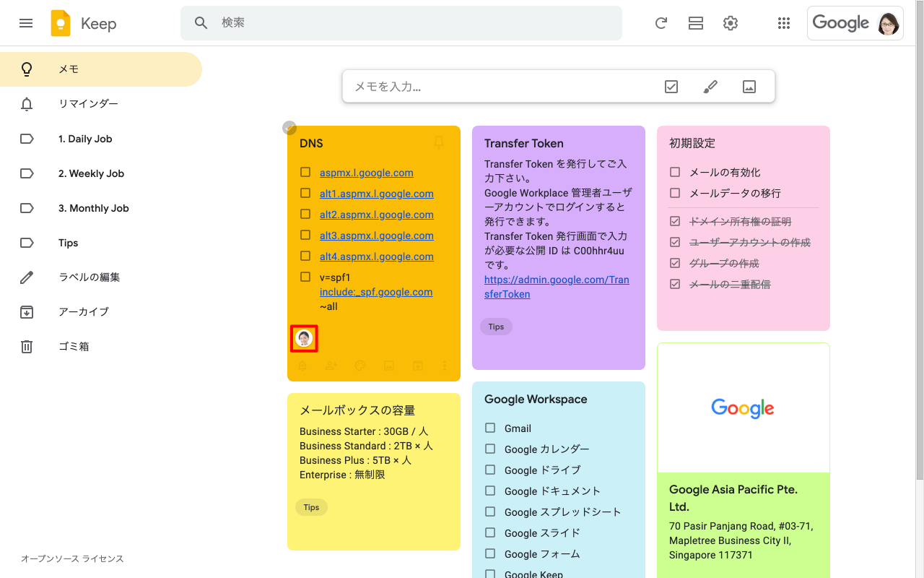
Task: Click the search magnifier icon
Action: pyautogui.click(x=201, y=23)
